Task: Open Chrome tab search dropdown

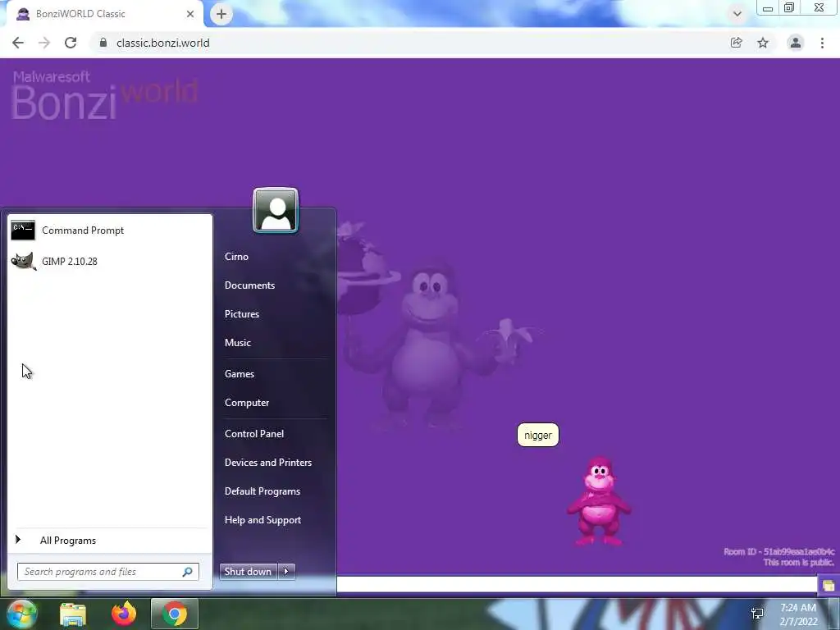Action: click(x=737, y=14)
